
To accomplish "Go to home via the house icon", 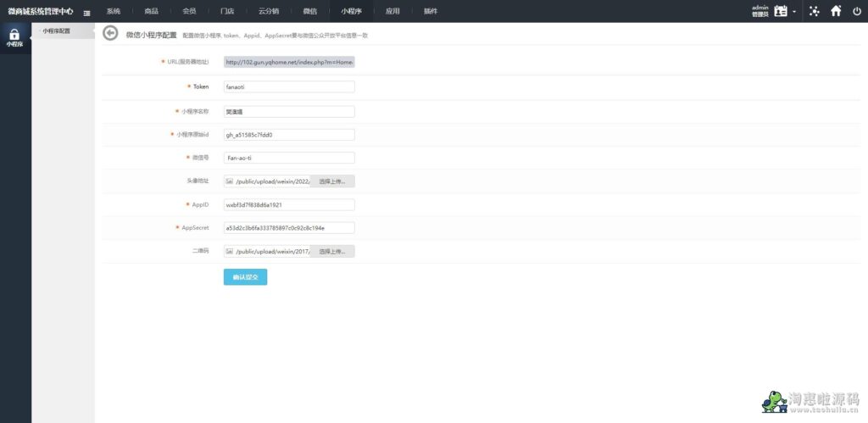I will [x=836, y=11].
